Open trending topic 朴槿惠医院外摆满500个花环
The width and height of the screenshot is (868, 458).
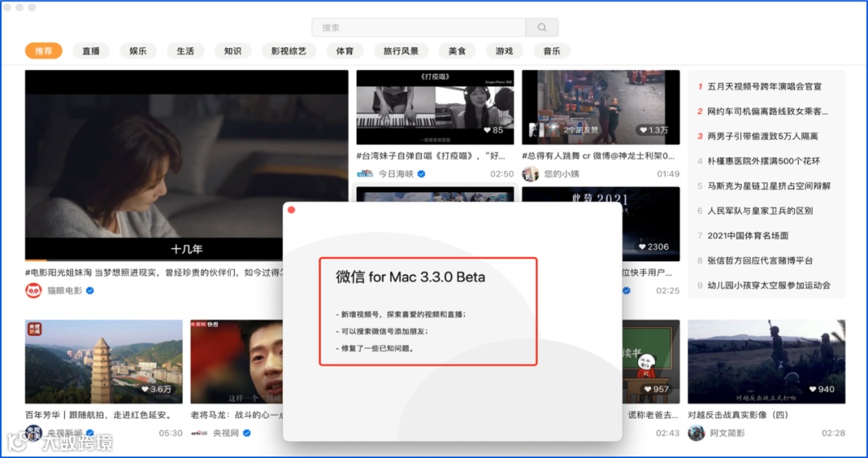(764, 161)
